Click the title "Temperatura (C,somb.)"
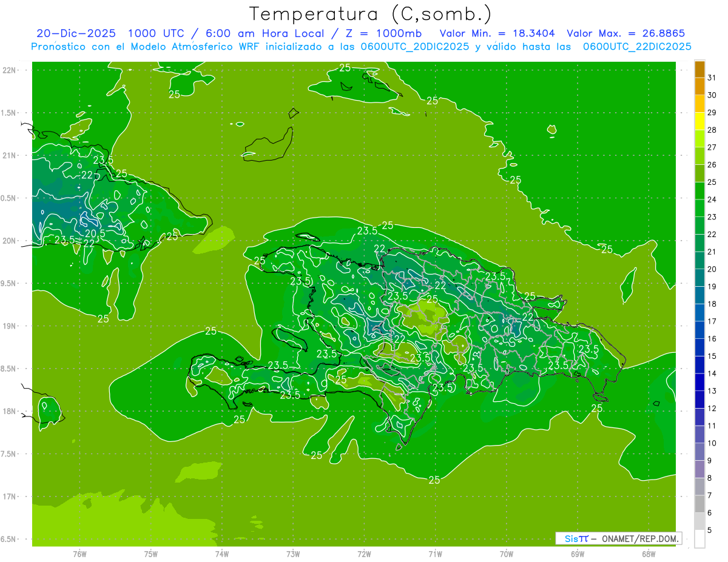The image size is (728, 562). tap(370, 14)
